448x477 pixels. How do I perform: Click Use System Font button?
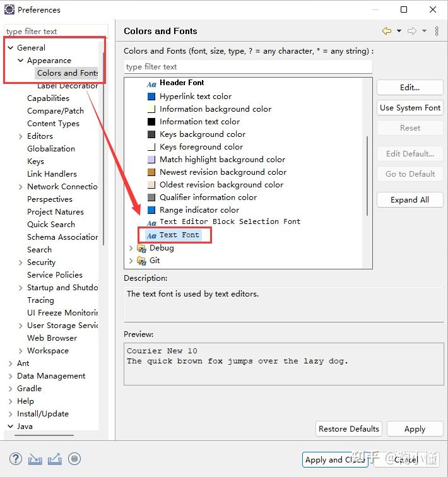point(410,108)
